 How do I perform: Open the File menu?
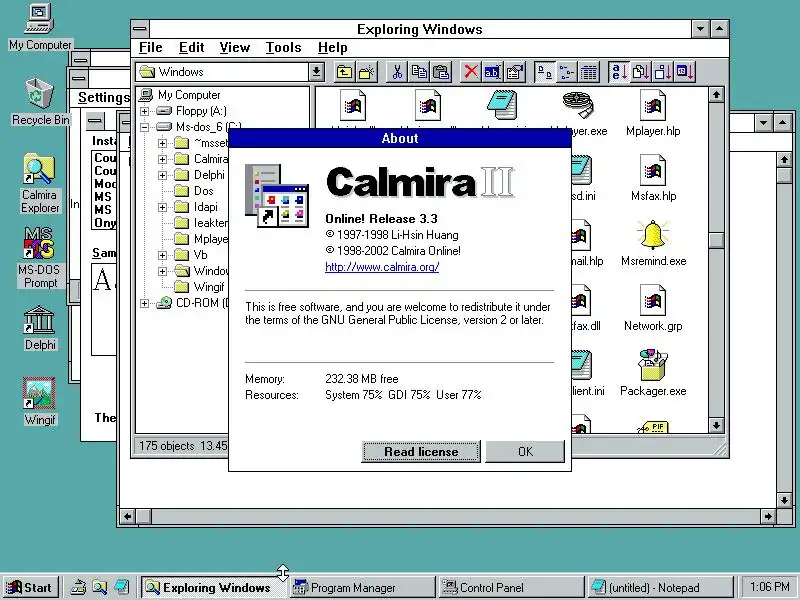151,47
